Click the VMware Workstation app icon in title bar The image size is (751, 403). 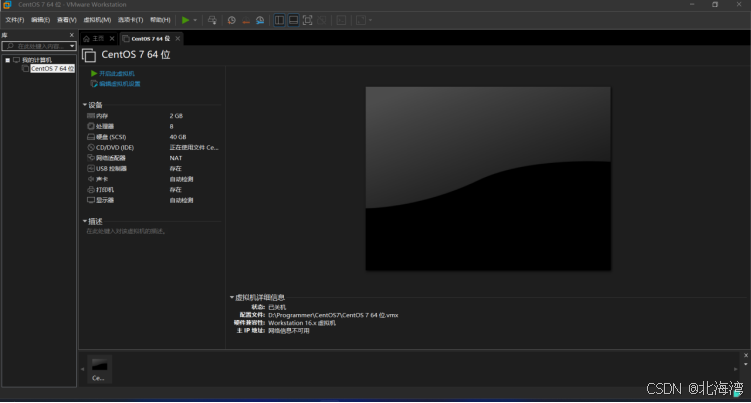pos(7,5)
